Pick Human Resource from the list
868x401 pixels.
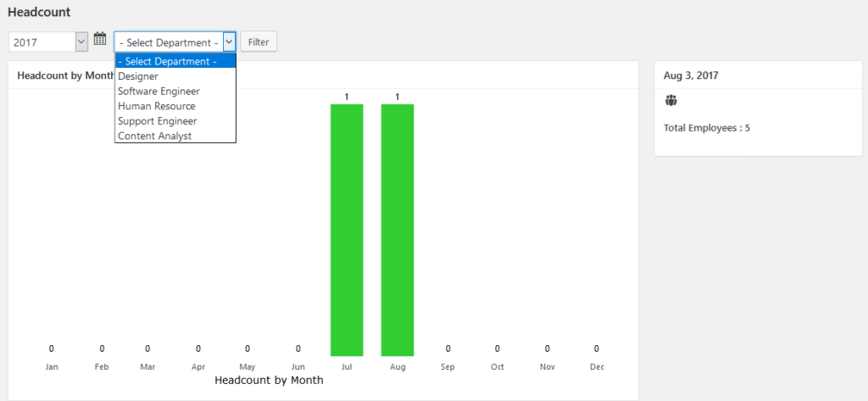pyautogui.click(x=157, y=106)
